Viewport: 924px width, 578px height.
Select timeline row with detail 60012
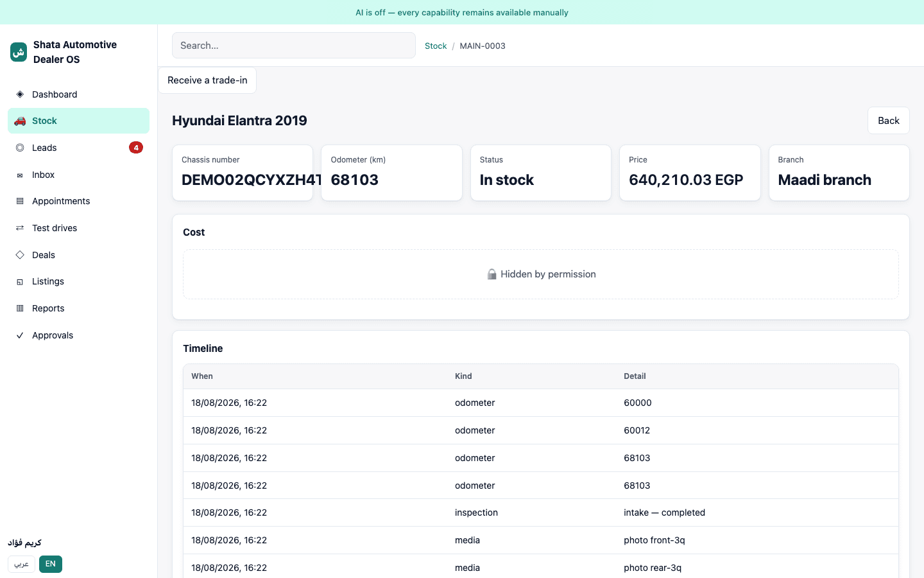point(541,430)
